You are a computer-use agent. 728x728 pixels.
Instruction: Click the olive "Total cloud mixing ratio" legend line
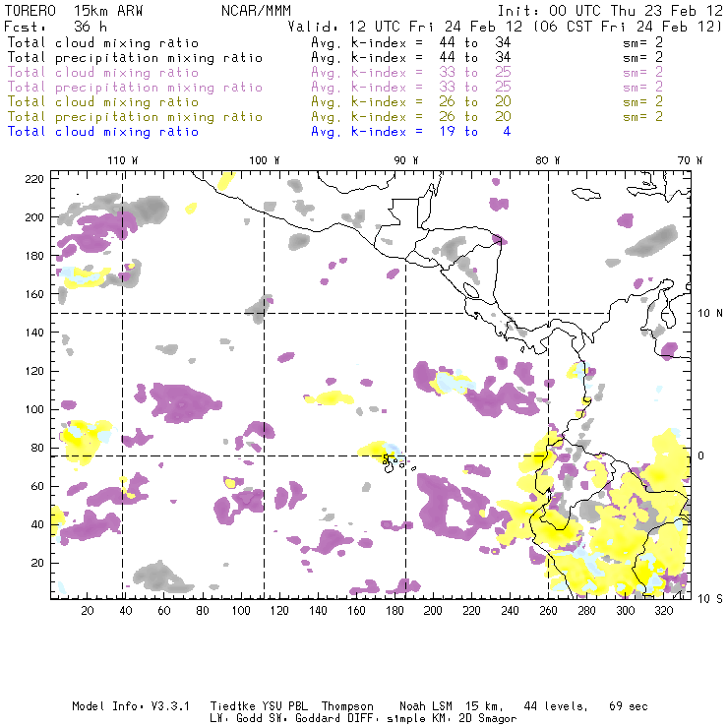click(x=103, y=102)
